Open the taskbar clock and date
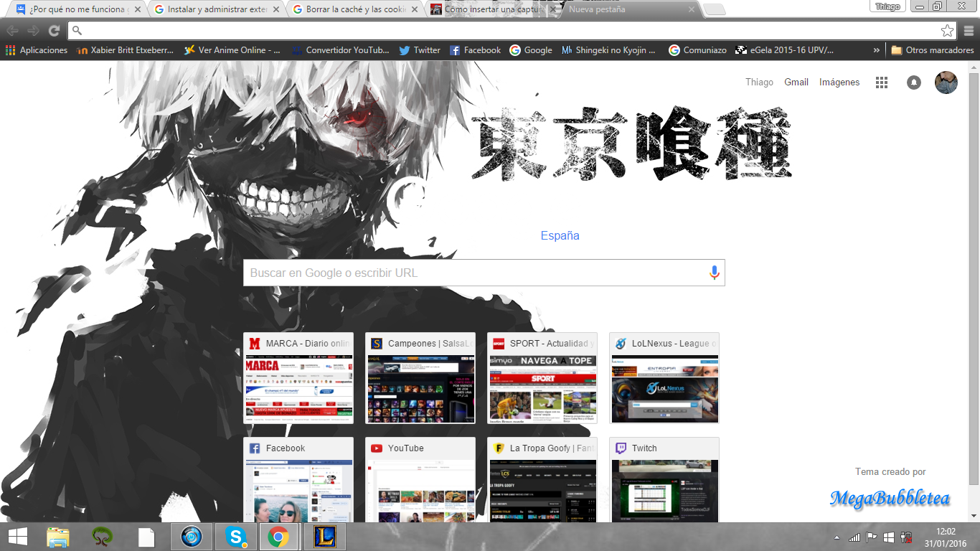Image resolution: width=980 pixels, height=551 pixels. click(x=946, y=537)
